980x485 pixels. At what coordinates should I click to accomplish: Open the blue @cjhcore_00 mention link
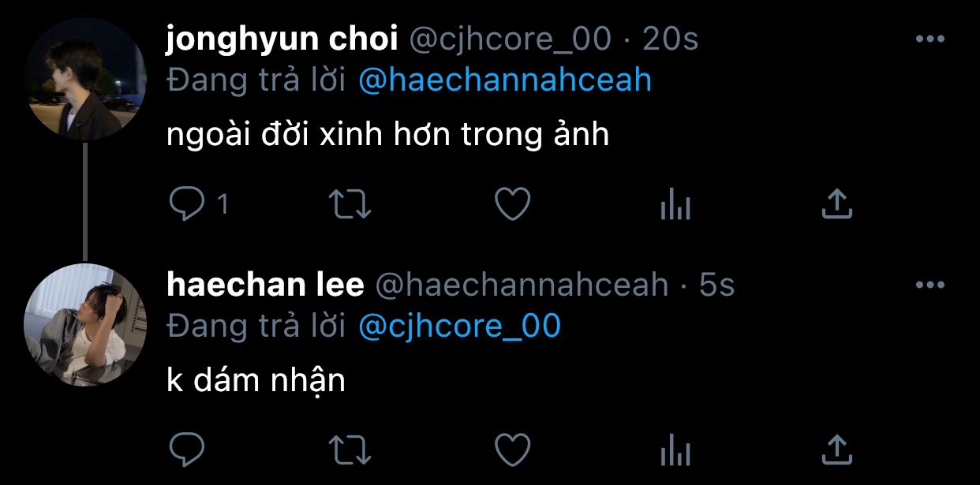[x=459, y=326]
